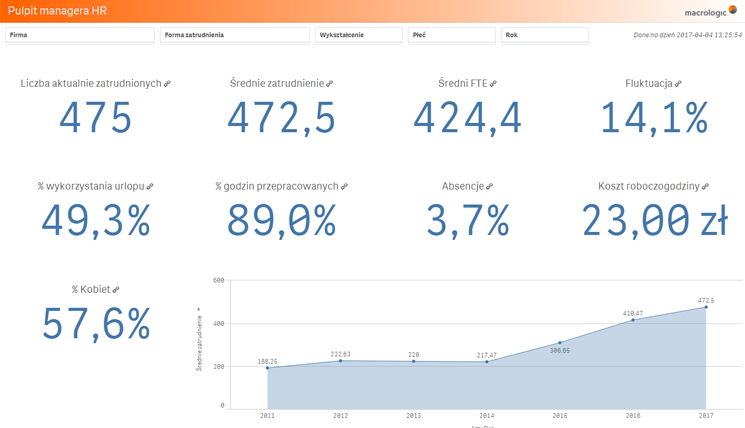Click link icon next to % wykorzystania urlopu
This screenshot has width=745, height=428.
click(150, 187)
